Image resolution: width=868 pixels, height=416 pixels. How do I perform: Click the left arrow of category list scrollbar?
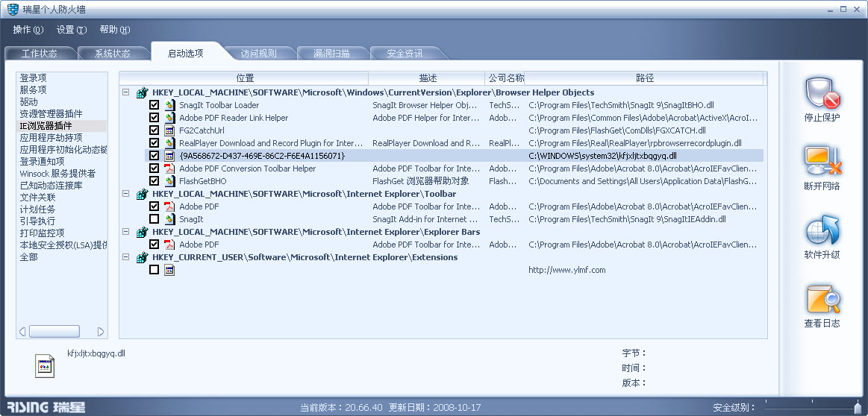click(22, 332)
